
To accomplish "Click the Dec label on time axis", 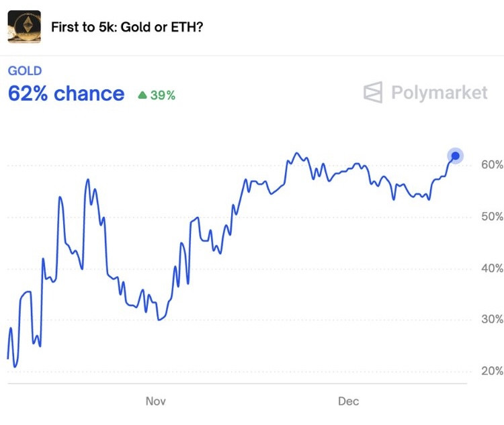I will (x=348, y=402).
